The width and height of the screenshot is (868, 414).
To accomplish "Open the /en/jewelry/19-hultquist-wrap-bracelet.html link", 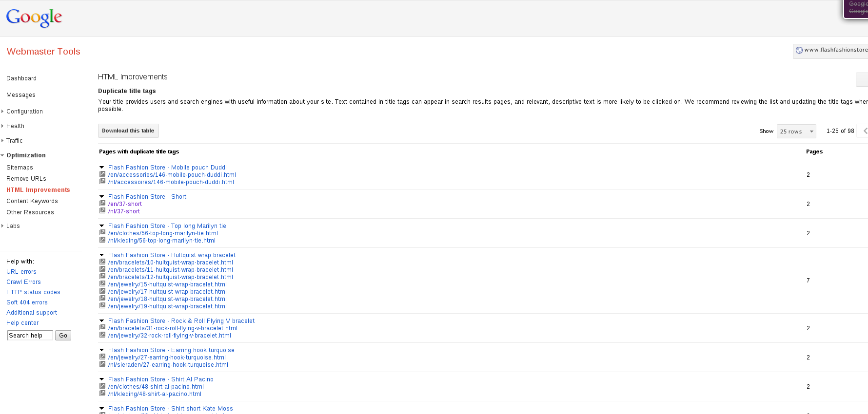I will tap(167, 306).
